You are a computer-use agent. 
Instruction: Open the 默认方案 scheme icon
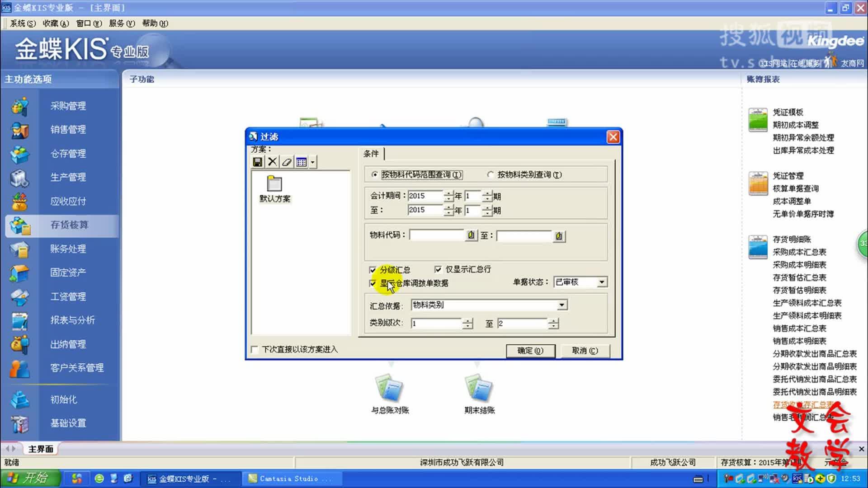pyautogui.click(x=274, y=184)
